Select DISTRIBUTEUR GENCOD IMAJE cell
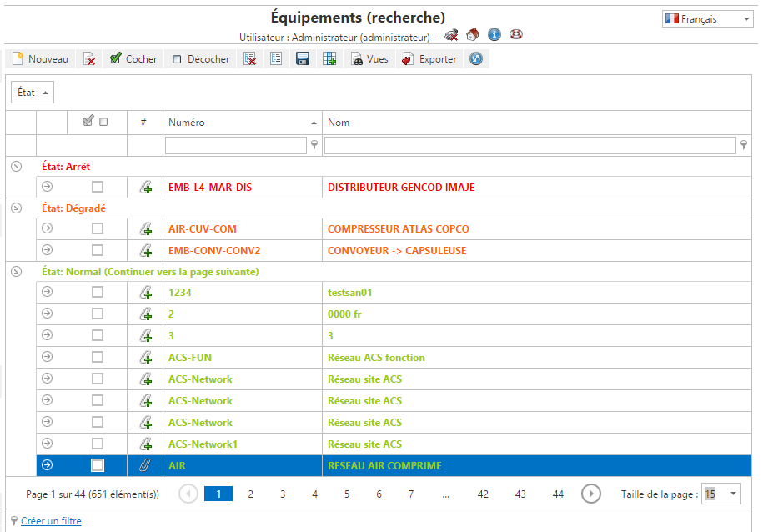The image size is (763, 532). [537, 188]
